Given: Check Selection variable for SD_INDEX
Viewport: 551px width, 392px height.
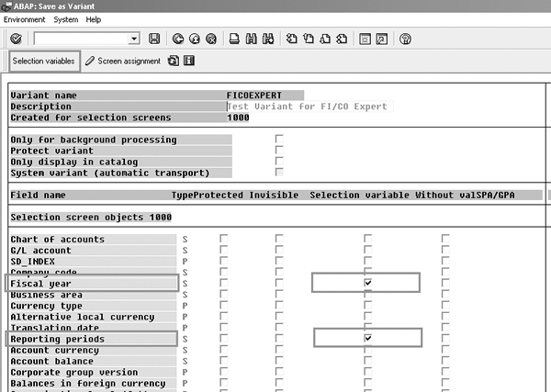Looking at the screenshot, I should click(367, 261).
